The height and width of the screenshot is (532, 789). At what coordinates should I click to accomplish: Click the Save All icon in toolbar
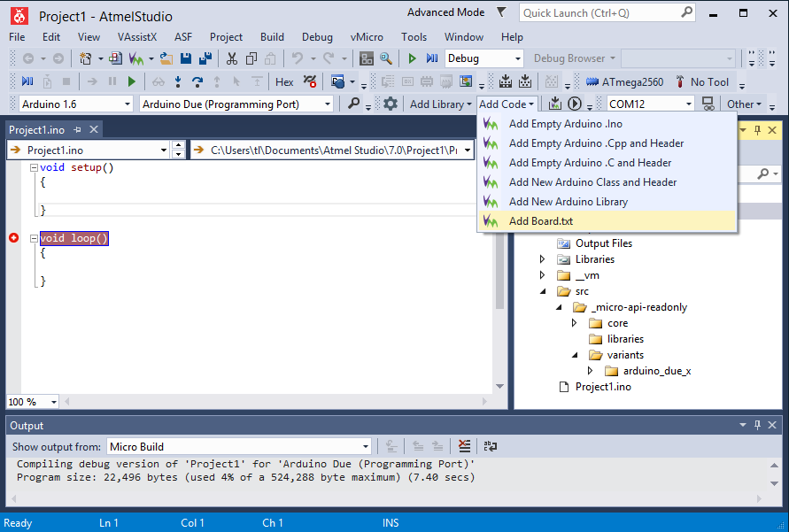coord(205,58)
